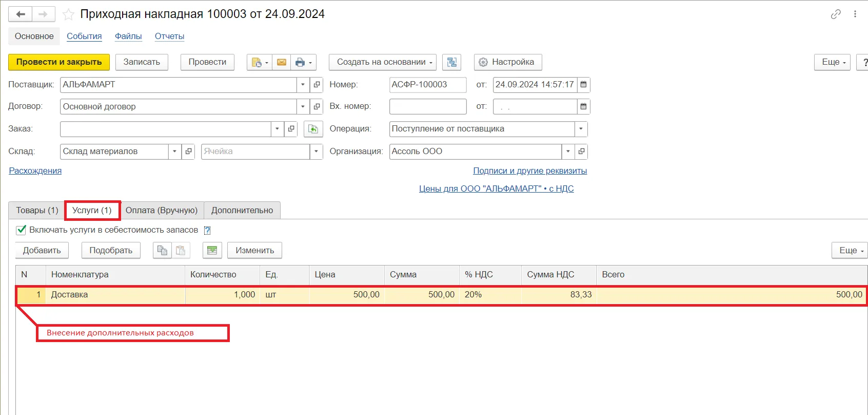Select the Услуги (1) tab
Image resolution: width=868 pixels, height=415 pixels.
point(92,211)
